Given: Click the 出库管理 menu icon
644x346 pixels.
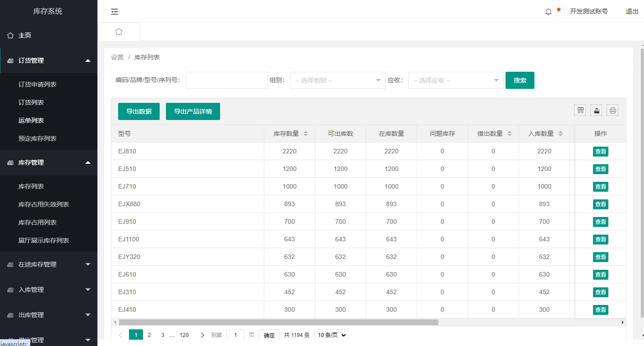Looking at the screenshot, I should 10,315.
